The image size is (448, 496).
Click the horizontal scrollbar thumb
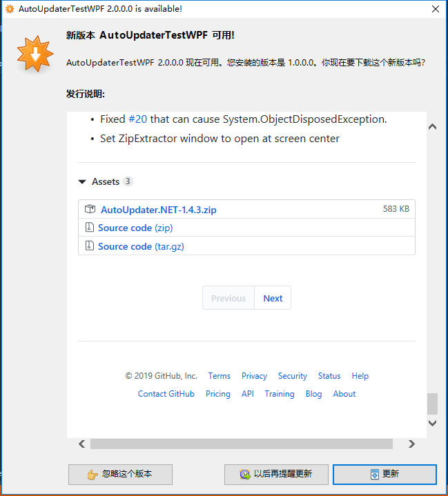(x=242, y=444)
